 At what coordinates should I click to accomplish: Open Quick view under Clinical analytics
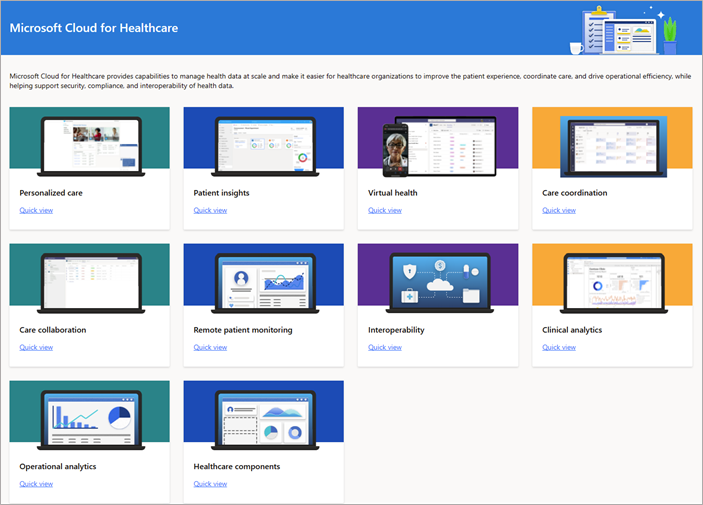click(559, 347)
